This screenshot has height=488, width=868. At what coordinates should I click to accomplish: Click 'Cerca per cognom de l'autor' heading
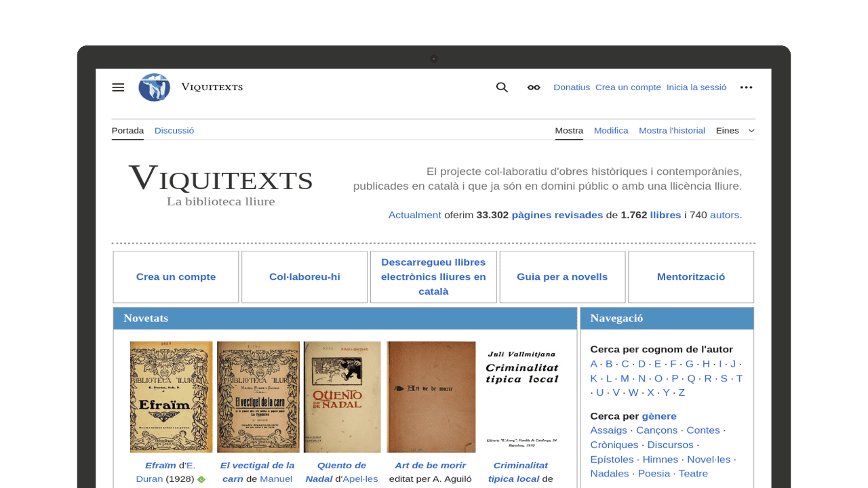click(x=662, y=350)
